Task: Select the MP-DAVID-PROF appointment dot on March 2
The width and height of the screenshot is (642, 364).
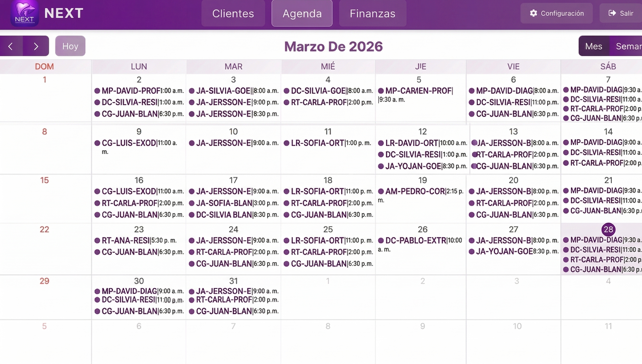Action: tap(97, 91)
